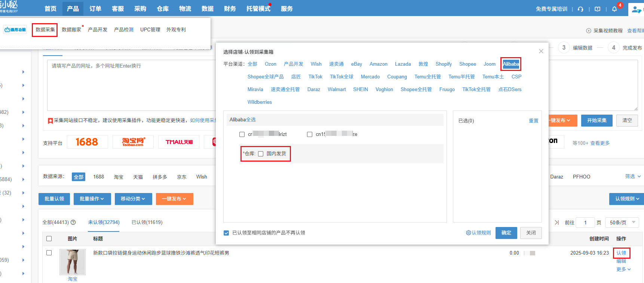The height and width of the screenshot is (283, 644).
Task: Check the shorts product row checkbox
Action: (x=49, y=253)
